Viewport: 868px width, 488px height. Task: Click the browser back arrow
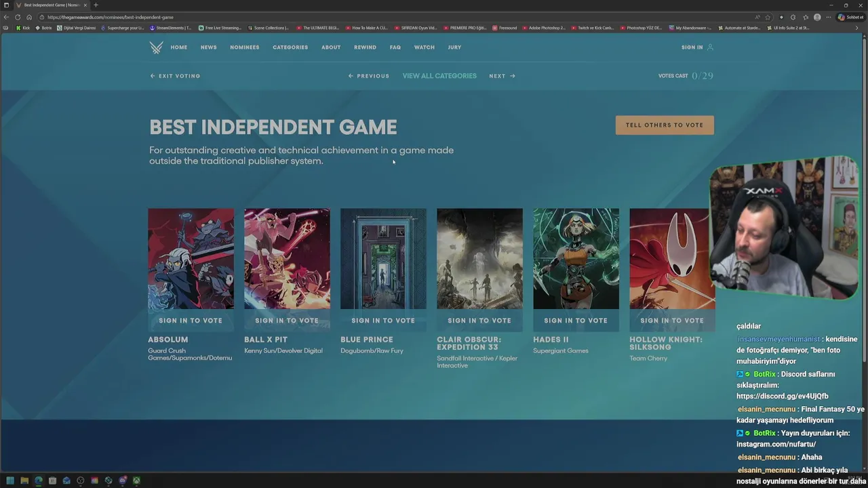[7, 17]
